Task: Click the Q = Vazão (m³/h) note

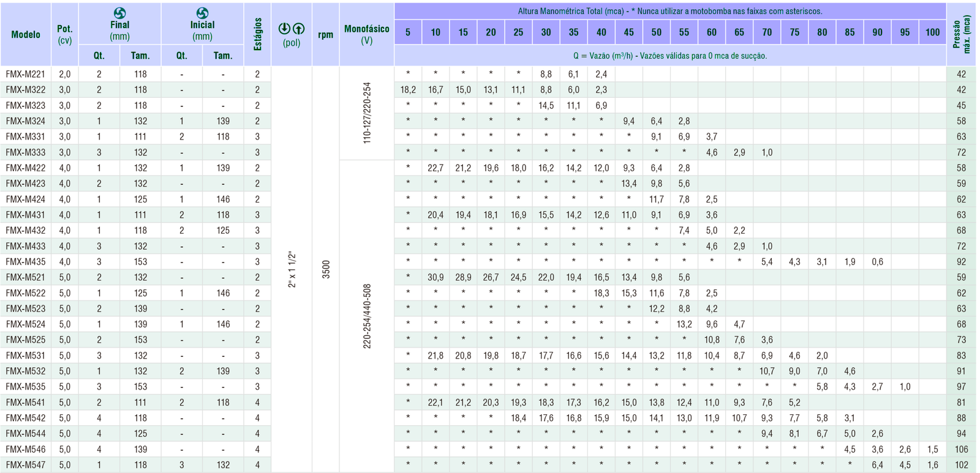Action: click(x=670, y=56)
